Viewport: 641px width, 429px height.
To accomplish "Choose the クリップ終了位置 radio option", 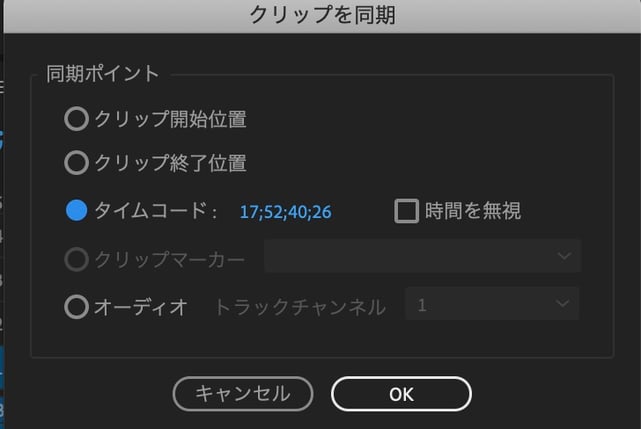I will (76, 163).
